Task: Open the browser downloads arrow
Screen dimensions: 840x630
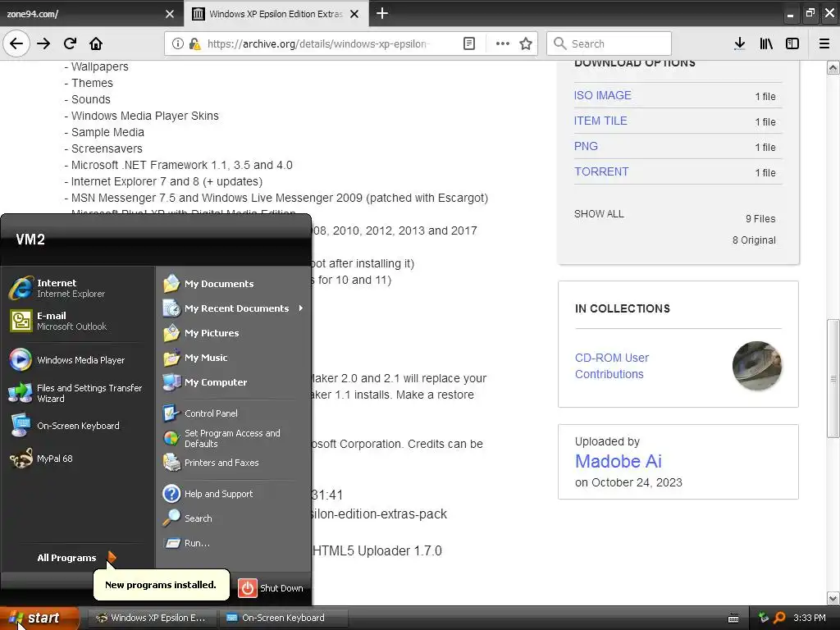Action: [x=739, y=43]
